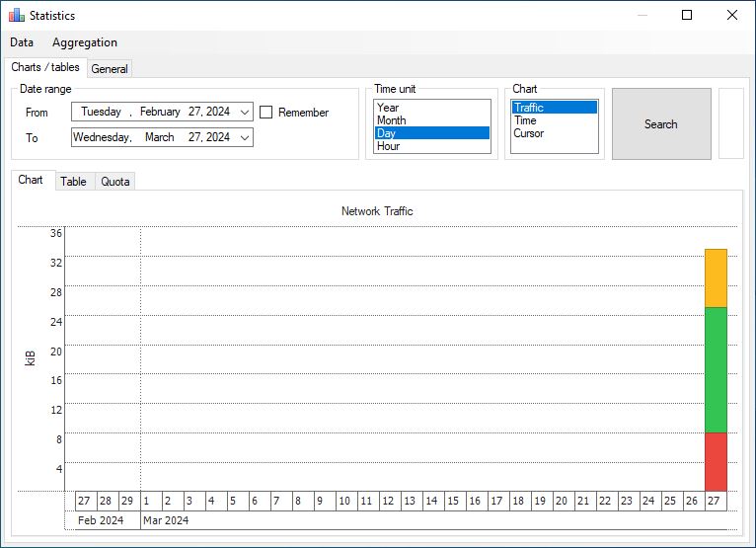Click the To date field showing March

point(162,137)
